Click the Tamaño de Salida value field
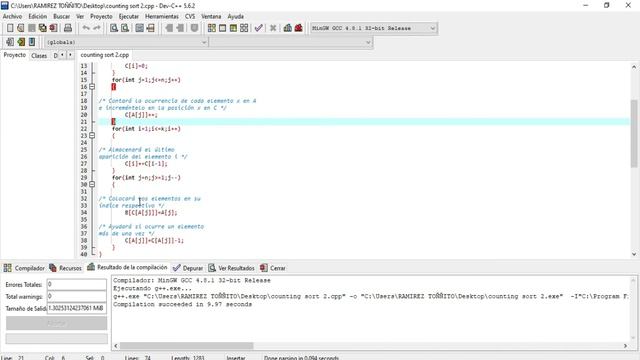 [x=77, y=308]
